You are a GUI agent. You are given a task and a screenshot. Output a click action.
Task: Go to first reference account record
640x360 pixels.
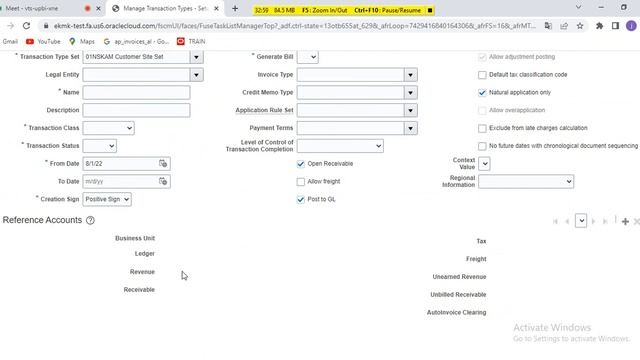[x=555, y=221]
